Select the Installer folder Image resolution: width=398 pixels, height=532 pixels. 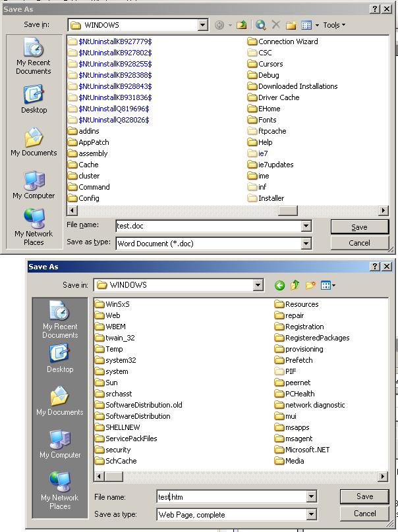[266, 198]
